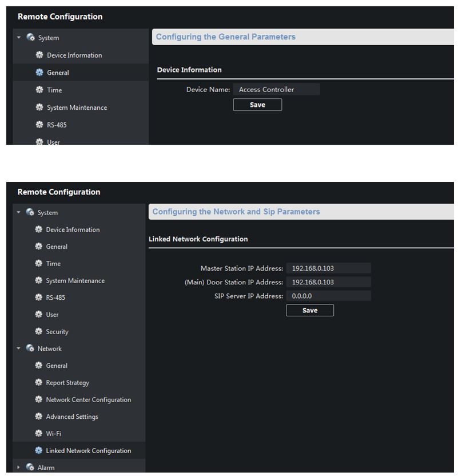
Task: Click the Network category globe-gear icon
Action: 30,348
